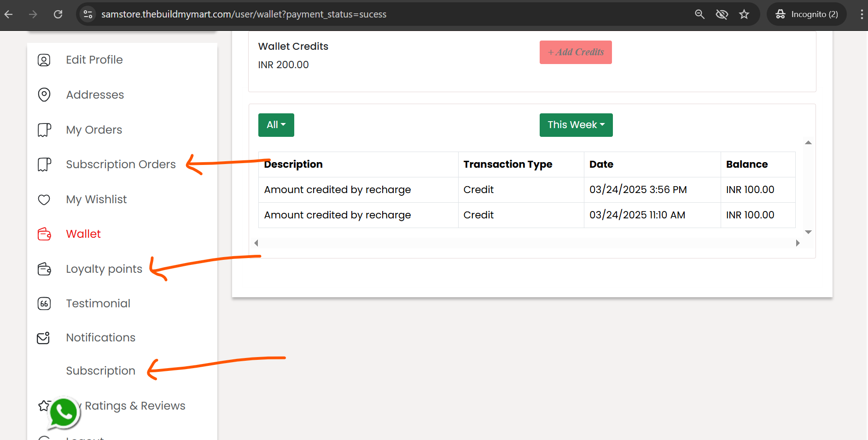Open Testimonial page
The image size is (868, 440).
click(98, 304)
